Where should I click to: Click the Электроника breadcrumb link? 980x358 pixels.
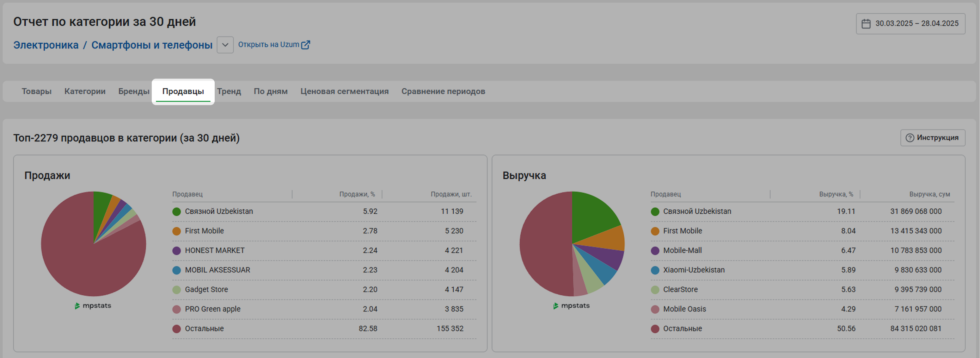click(x=46, y=45)
